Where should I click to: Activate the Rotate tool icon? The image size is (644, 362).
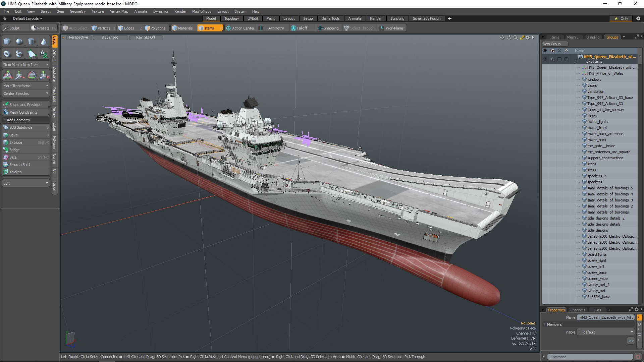tap(32, 75)
